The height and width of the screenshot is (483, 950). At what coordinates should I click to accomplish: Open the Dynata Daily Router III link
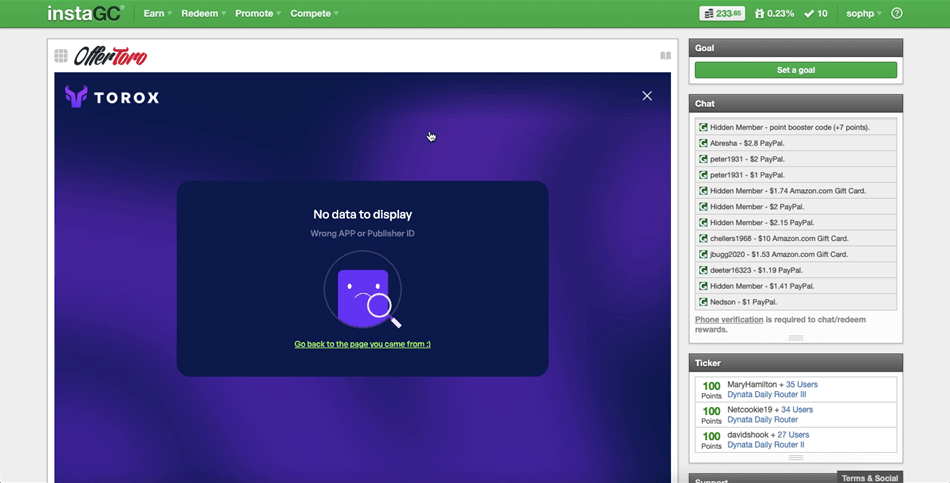tap(766, 395)
